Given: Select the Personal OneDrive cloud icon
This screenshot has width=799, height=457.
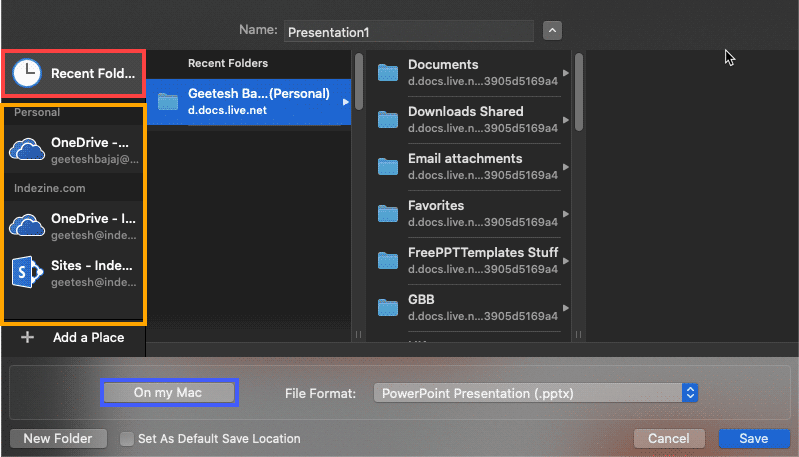Looking at the screenshot, I should click(27, 149).
